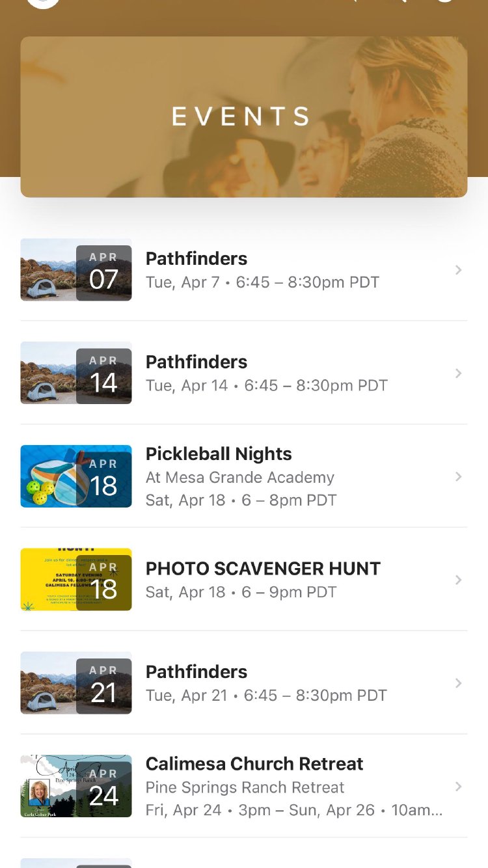
Task: Select the PHOTO SCAVENGER HUNT title
Action: (x=263, y=569)
